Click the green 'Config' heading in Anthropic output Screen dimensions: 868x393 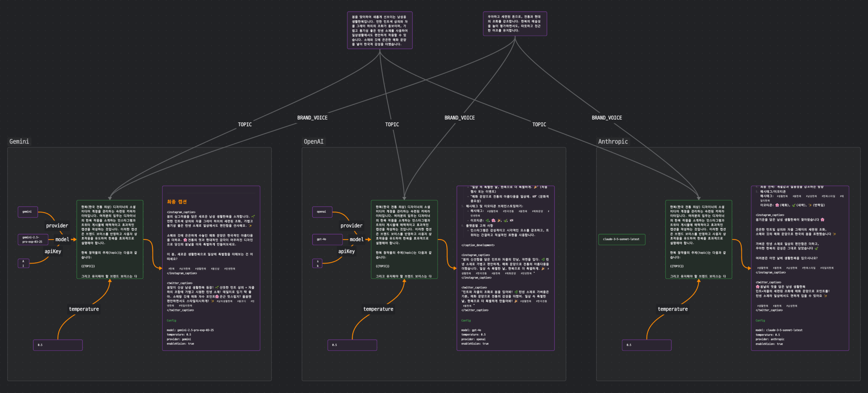[760, 320]
